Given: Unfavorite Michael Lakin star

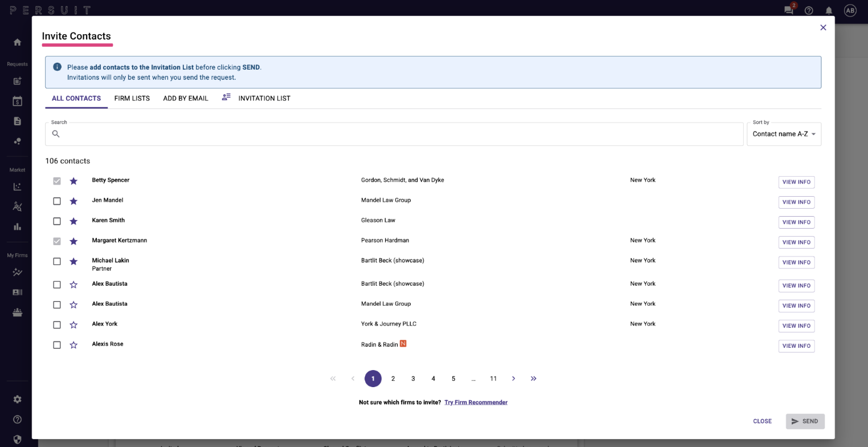Looking at the screenshot, I should coord(73,262).
